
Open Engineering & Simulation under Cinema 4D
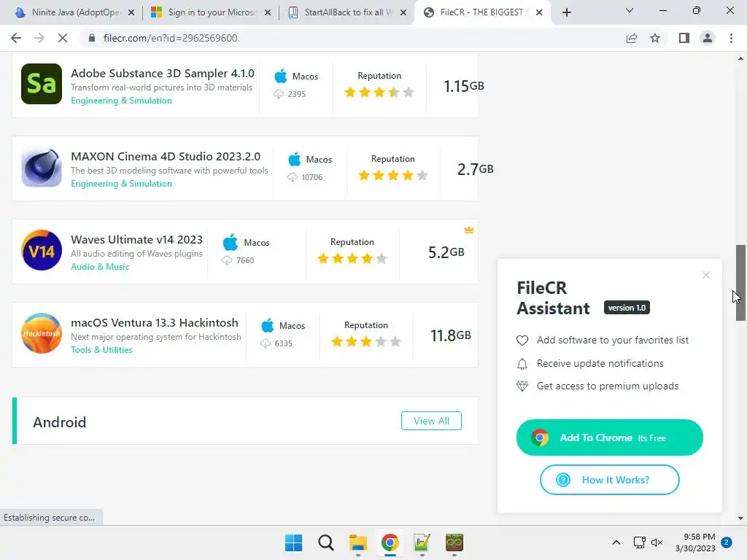tap(122, 184)
